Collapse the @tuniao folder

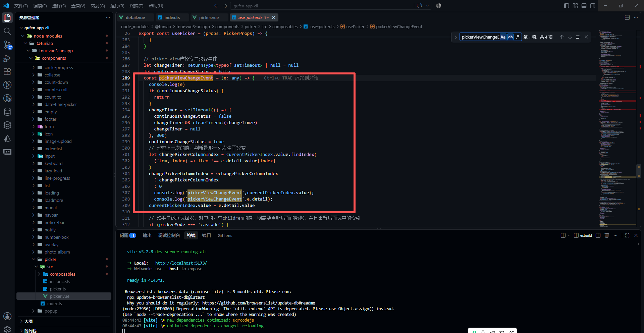(x=25, y=43)
